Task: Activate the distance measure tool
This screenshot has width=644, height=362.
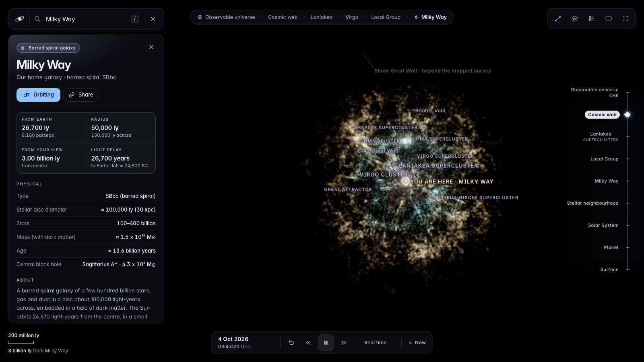Action: (558, 19)
